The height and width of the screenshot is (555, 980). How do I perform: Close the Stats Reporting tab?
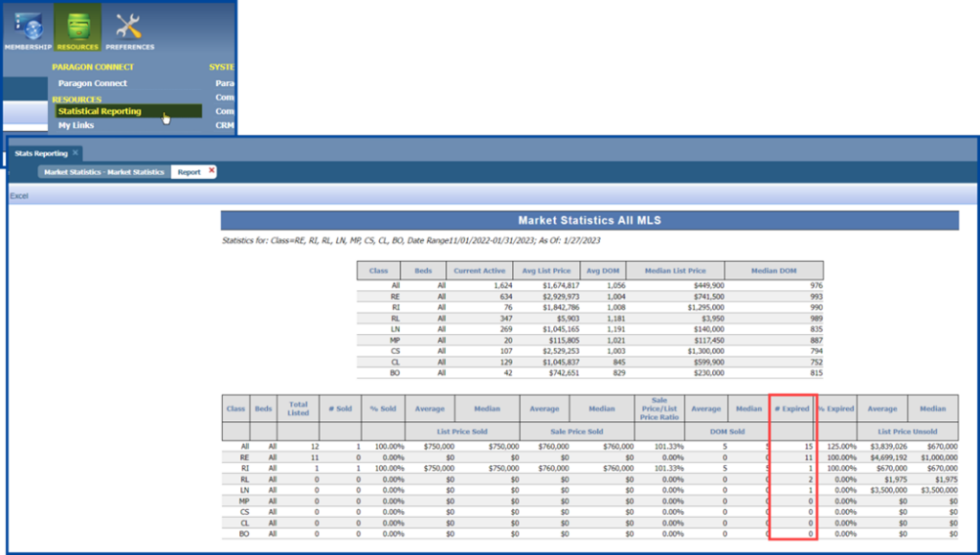[x=75, y=153]
